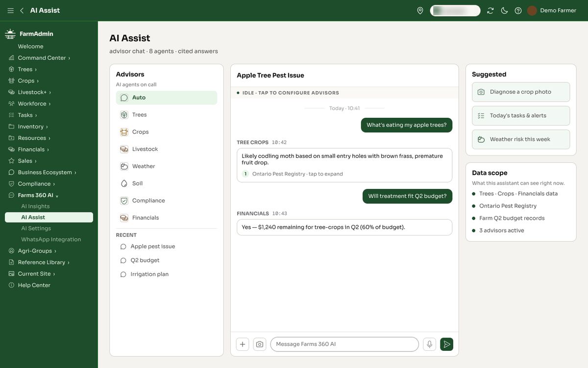
Task: Click the camera photo button
Action: coord(260,344)
